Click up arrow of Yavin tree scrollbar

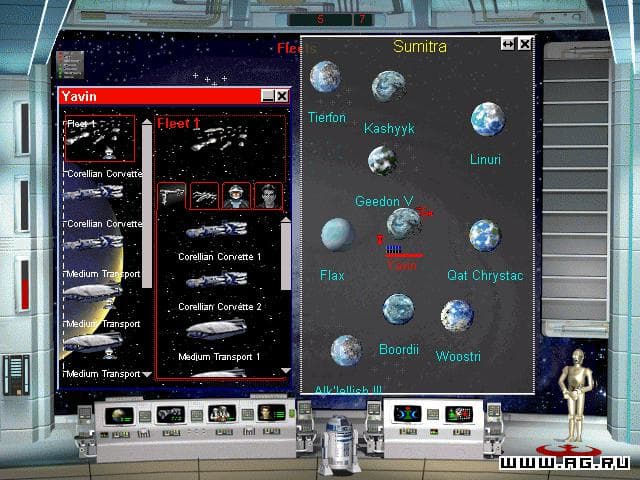[147, 122]
